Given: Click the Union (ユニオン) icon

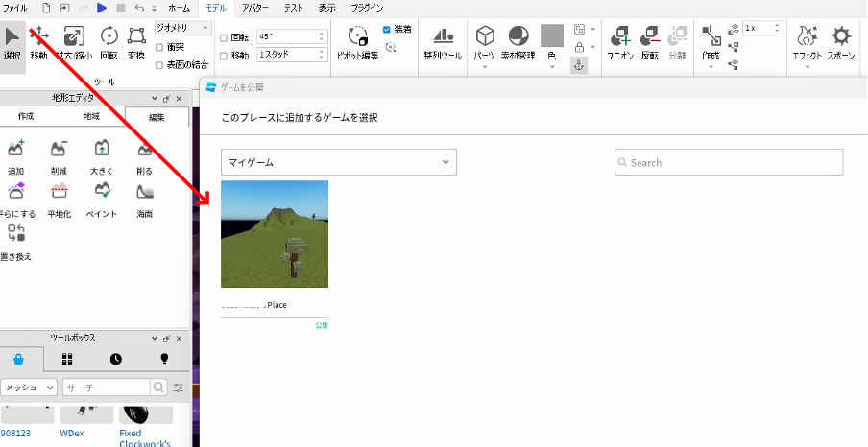Looking at the screenshot, I should (620, 40).
